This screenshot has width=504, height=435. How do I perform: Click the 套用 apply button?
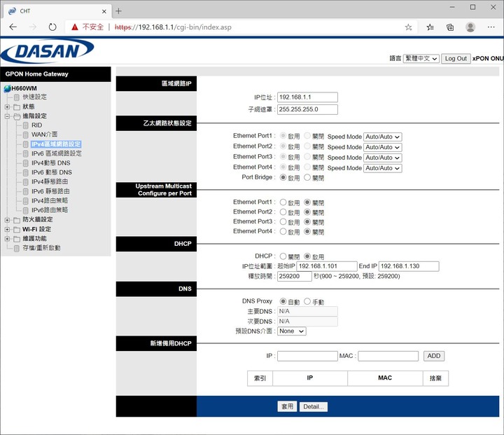(287, 406)
